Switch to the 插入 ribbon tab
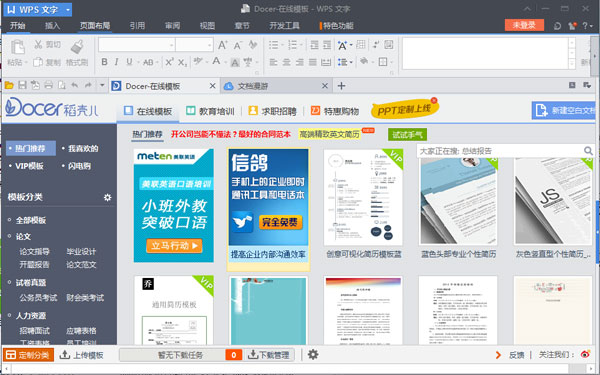Viewport: 600px width, 375px height. click(52, 25)
